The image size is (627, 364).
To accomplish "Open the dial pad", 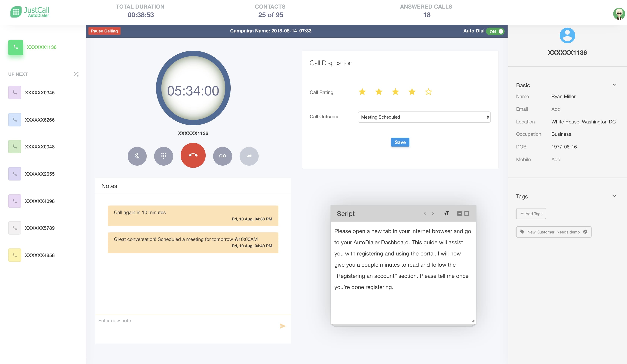I will pos(163,156).
